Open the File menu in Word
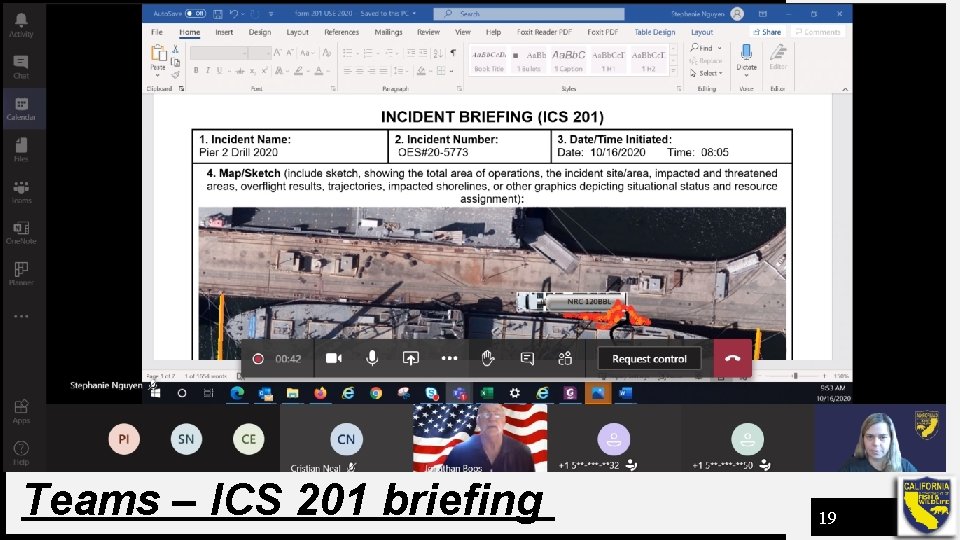960x540 pixels. click(x=157, y=32)
